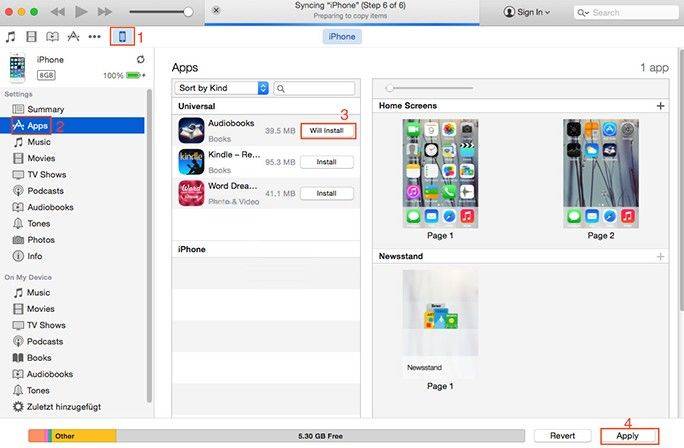Click Install for Word Dream app
Image resolution: width=684 pixels, height=448 pixels.
tap(327, 193)
